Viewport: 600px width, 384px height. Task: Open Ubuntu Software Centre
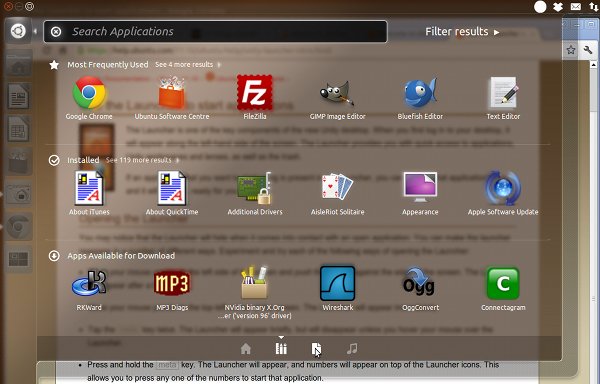coord(172,98)
